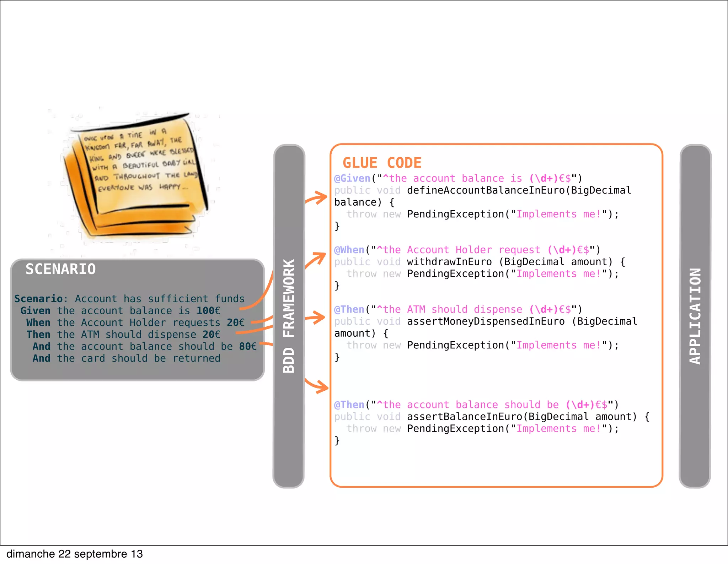728x564 pixels.
Task: Click the @Given annotation keyword
Action: tap(352, 178)
